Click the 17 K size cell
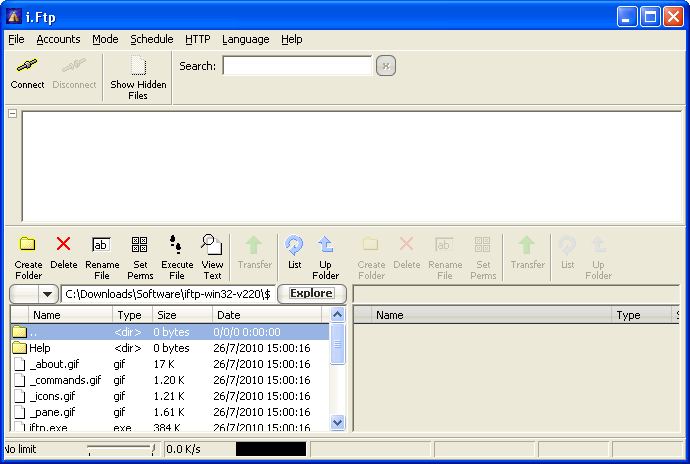The width and height of the screenshot is (690, 464). (164, 364)
